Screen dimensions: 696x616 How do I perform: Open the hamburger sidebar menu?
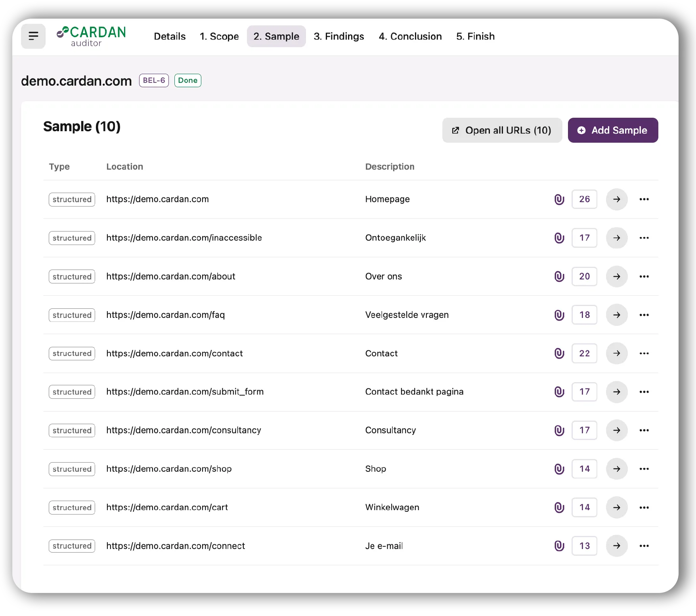(33, 36)
